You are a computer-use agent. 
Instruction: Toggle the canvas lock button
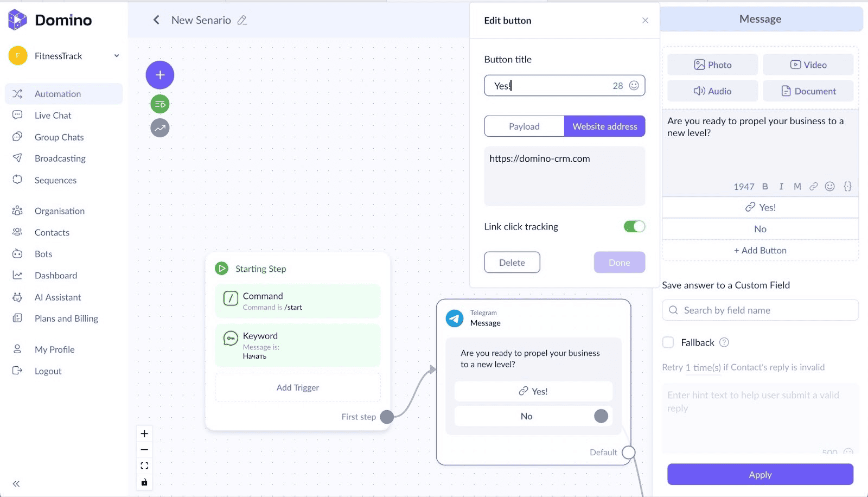coord(144,482)
